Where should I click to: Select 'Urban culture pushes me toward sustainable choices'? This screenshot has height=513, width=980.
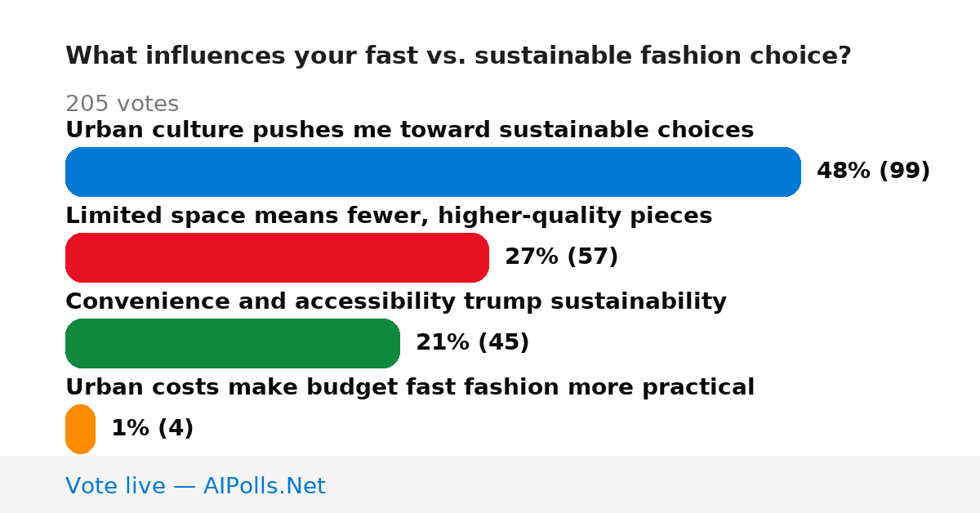tap(409, 130)
